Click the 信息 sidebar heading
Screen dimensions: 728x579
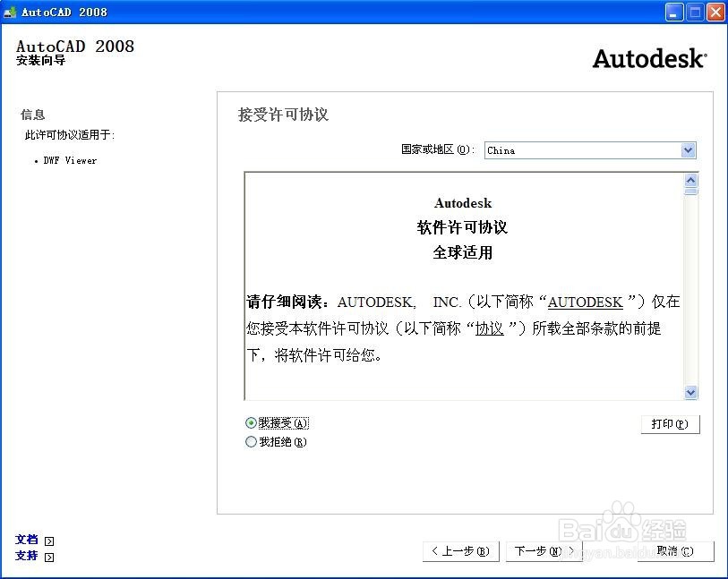32,115
